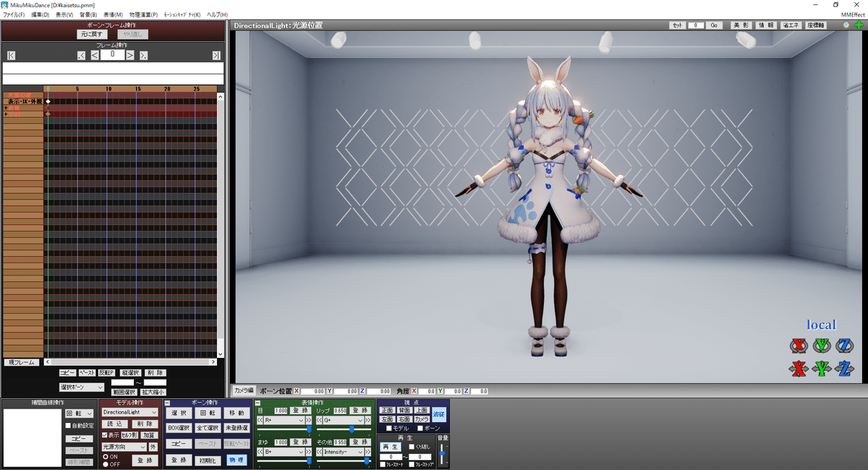Click the リップ lip expression slider
This screenshot has width=868, height=470.
pos(352,429)
